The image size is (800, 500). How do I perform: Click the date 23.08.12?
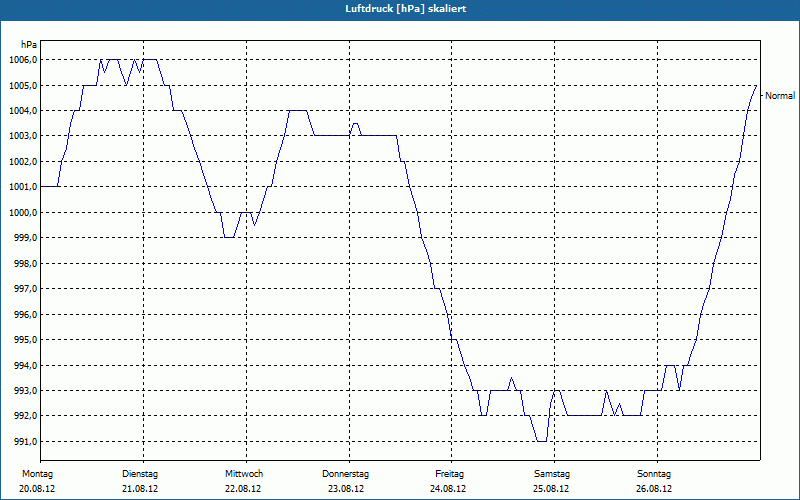(345, 489)
